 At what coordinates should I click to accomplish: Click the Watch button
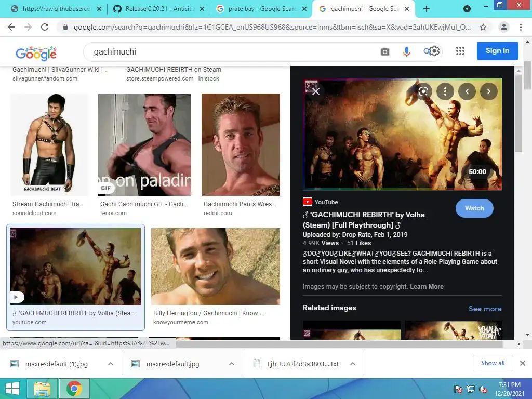click(x=474, y=208)
